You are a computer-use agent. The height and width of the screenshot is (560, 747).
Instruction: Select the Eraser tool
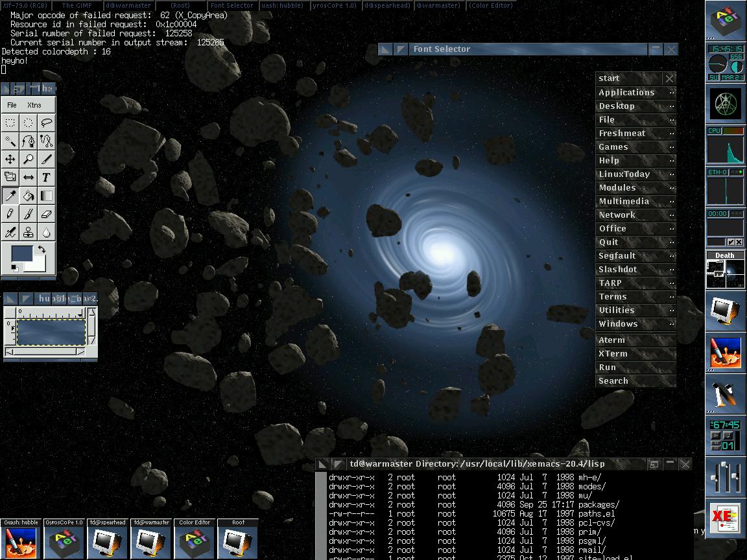pos(46,213)
